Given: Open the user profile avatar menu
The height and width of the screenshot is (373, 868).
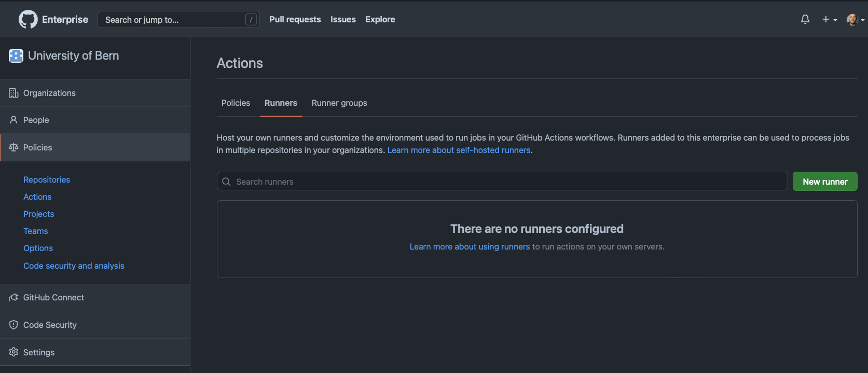Looking at the screenshot, I should 855,20.
